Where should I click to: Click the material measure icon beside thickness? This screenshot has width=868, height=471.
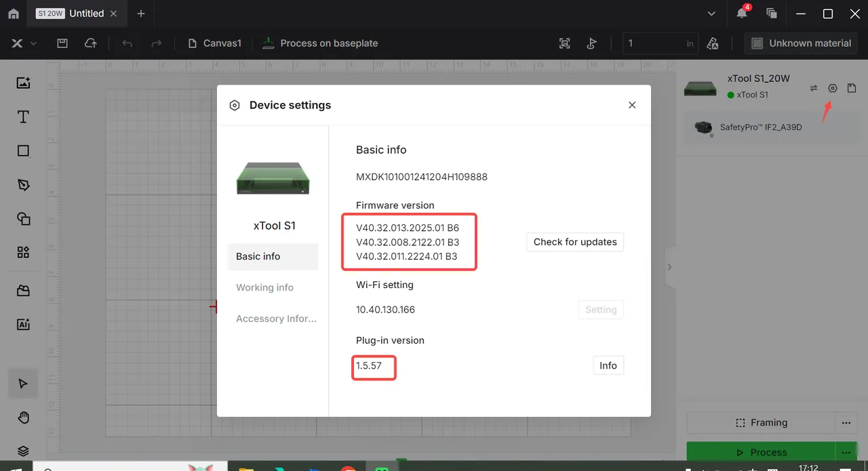pyautogui.click(x=713, y=43)
